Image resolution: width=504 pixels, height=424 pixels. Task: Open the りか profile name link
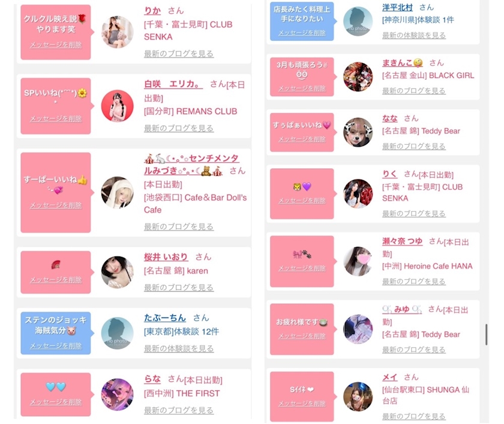(x=152, y=11)
